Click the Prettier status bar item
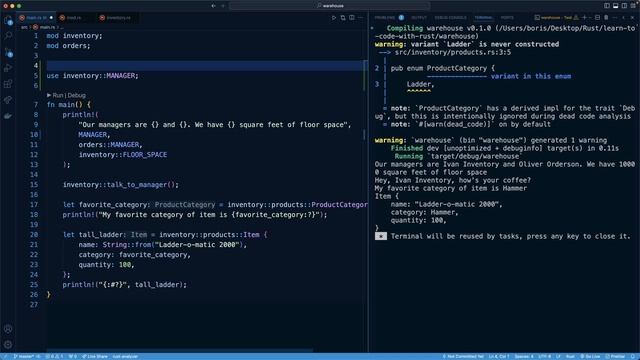 (x=616, y=356)
